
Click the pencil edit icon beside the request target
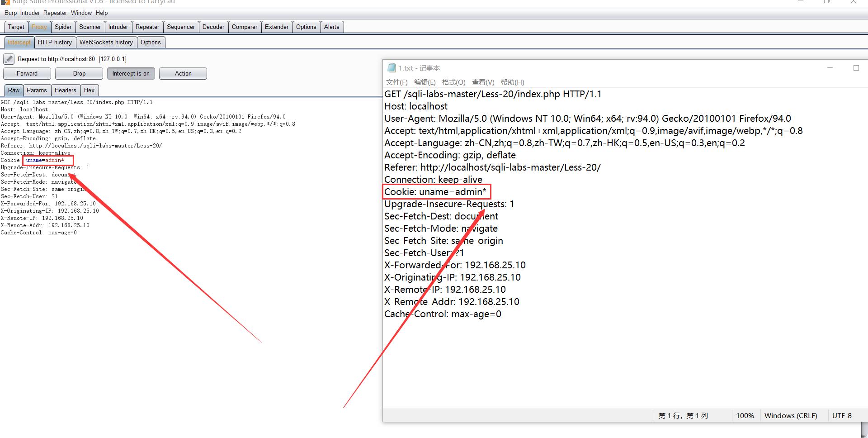point(9,59)
